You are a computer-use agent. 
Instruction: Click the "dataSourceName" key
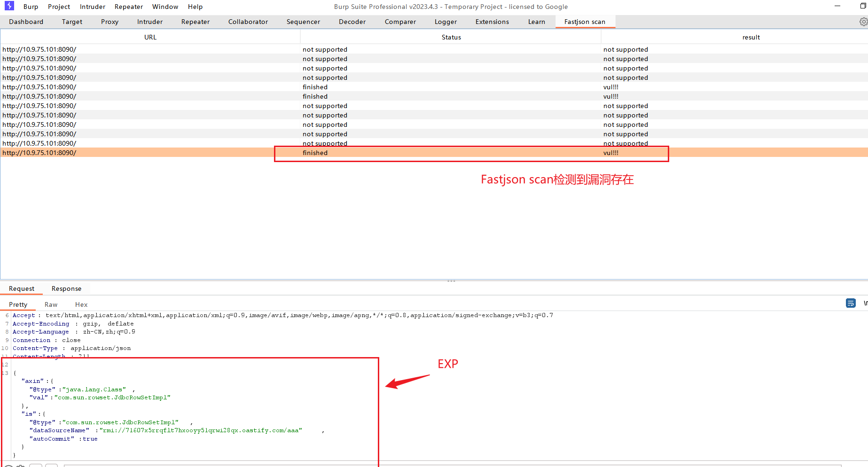pos(59,430)
